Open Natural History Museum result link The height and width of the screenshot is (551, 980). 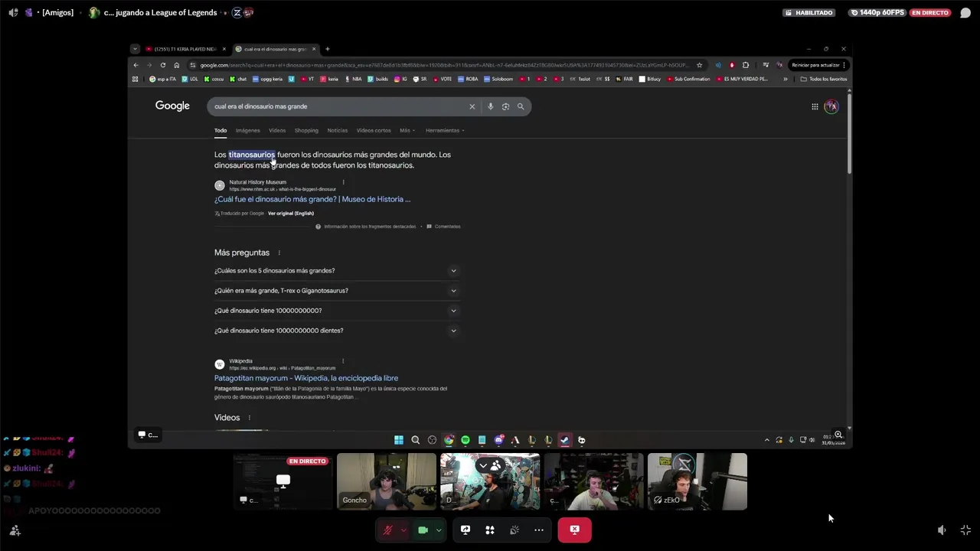pos(312,199)
